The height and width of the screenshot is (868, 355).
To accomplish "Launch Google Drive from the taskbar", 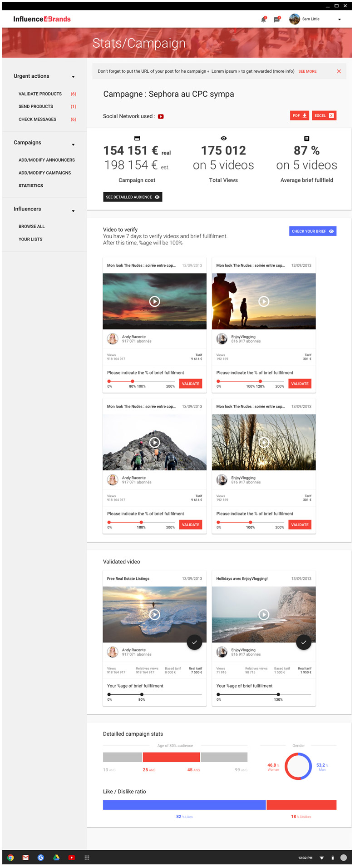I will tap(56, 858).
